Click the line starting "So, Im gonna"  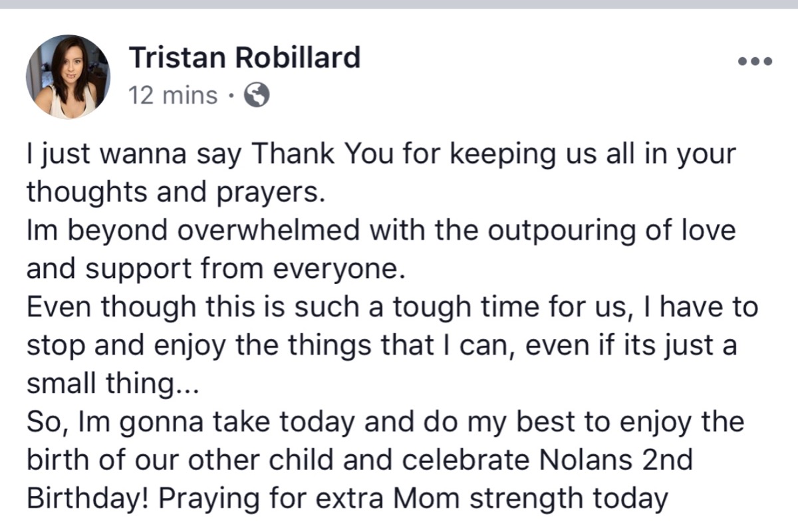(x=385, y=424)
